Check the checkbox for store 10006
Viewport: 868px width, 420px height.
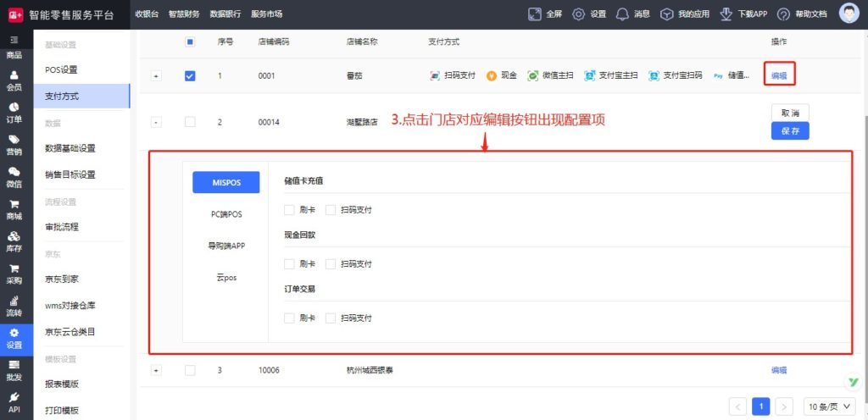tap(190, 370)
